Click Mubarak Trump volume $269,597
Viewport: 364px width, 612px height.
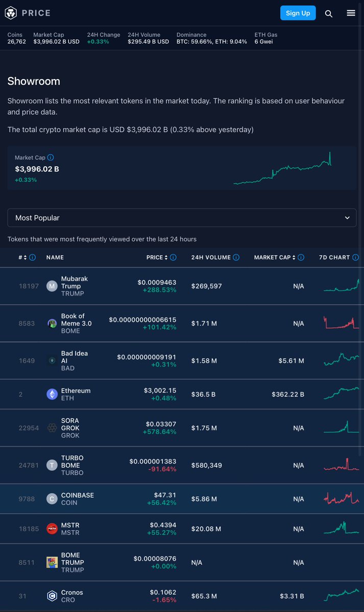click(x=207, y=286)
